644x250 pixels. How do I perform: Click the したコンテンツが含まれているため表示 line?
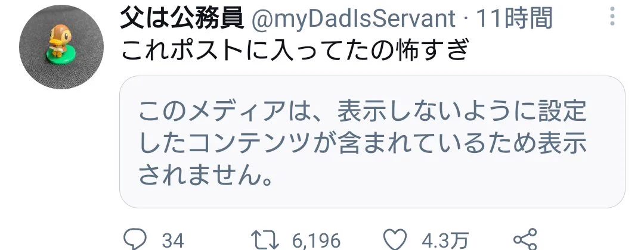pos(363,145)
